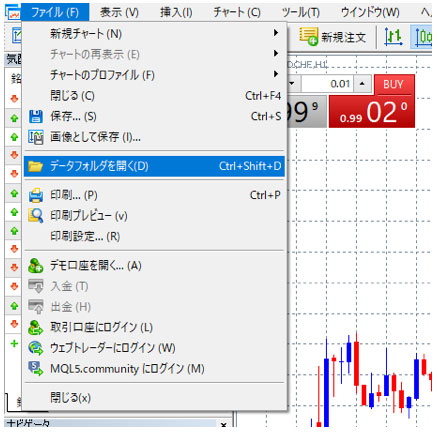The image size is (438, 437).
Task: Click the MetaTrader application icon
Action: [x=13, y=13]
